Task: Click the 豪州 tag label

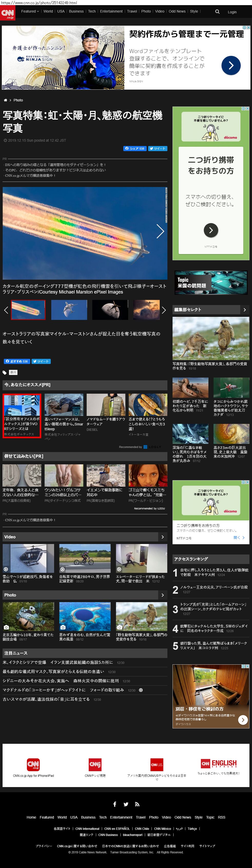Action: click(13, 372)
